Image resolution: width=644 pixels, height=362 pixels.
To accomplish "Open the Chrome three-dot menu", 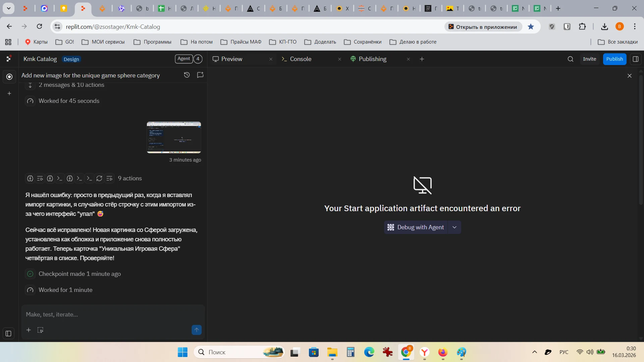I will (x=635, y=26).
